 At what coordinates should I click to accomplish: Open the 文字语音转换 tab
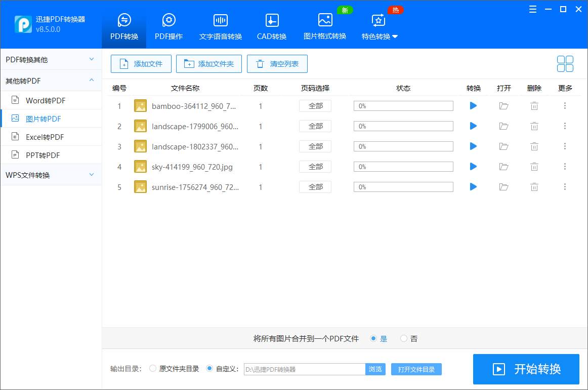point(221,27)
